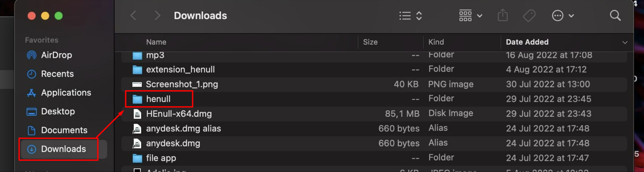
Task: Select Downloads in the sidebar
Action: click(63, 149)
